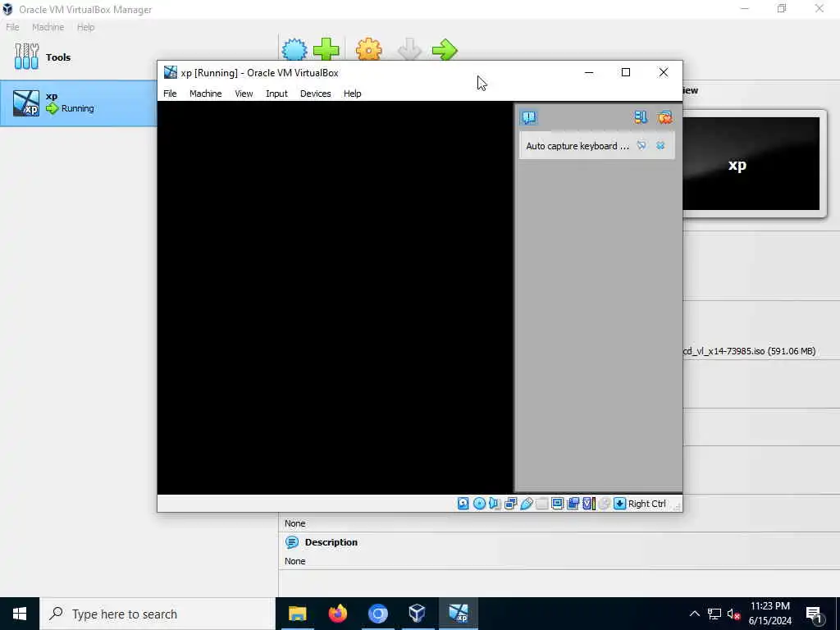The image size is (840, 630).
Task: Open Machine menu in VirtualBox Manager
Action: tap(48, 27)
